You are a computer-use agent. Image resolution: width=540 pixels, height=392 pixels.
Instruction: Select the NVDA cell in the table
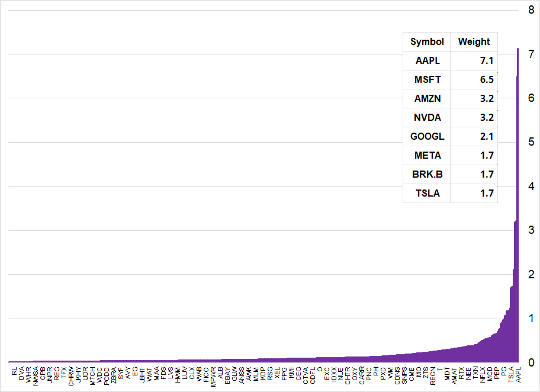[427, 117]
